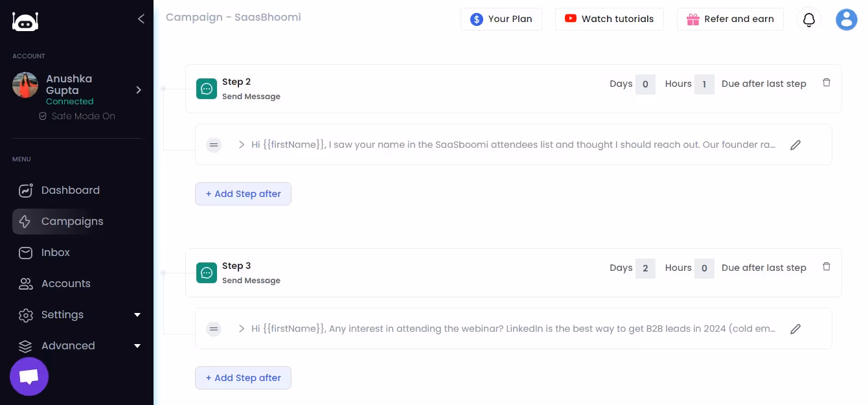Click the Send Message icon for Step 3

click(x=206, y=272)
